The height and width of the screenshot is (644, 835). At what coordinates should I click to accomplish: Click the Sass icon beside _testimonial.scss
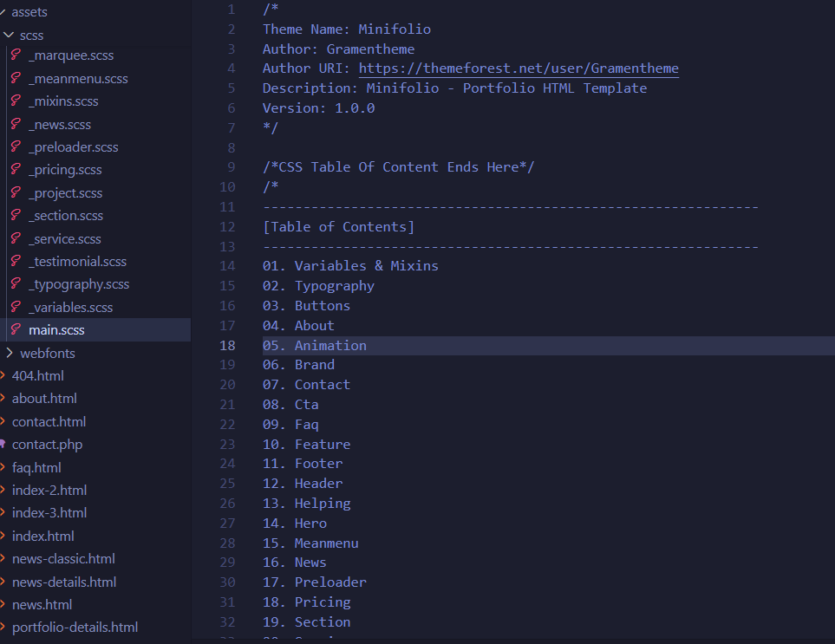(16, 261)
